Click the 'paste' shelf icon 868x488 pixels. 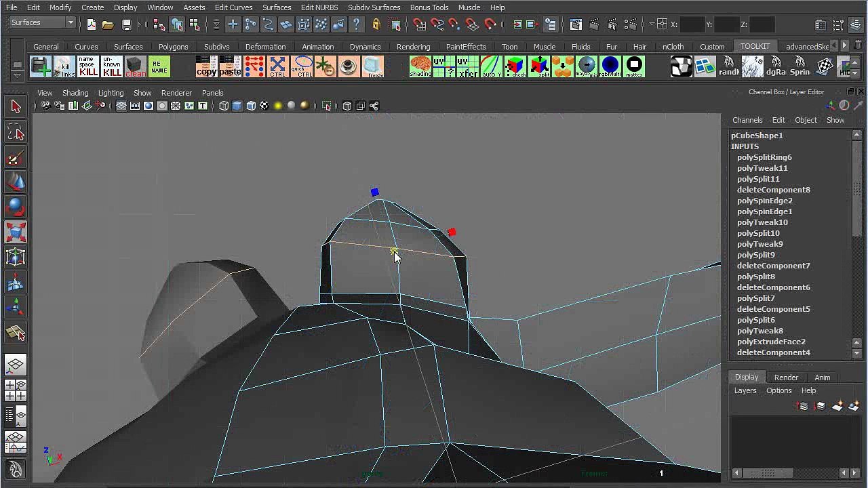(231, 66)
